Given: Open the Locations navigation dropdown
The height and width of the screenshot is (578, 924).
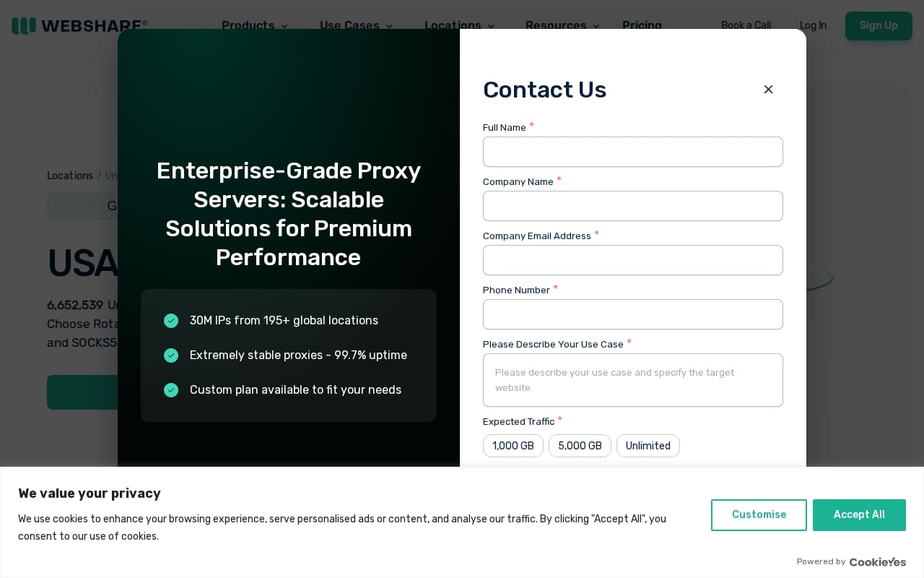Looking at the screenshot, I should (x=460, y=25).
